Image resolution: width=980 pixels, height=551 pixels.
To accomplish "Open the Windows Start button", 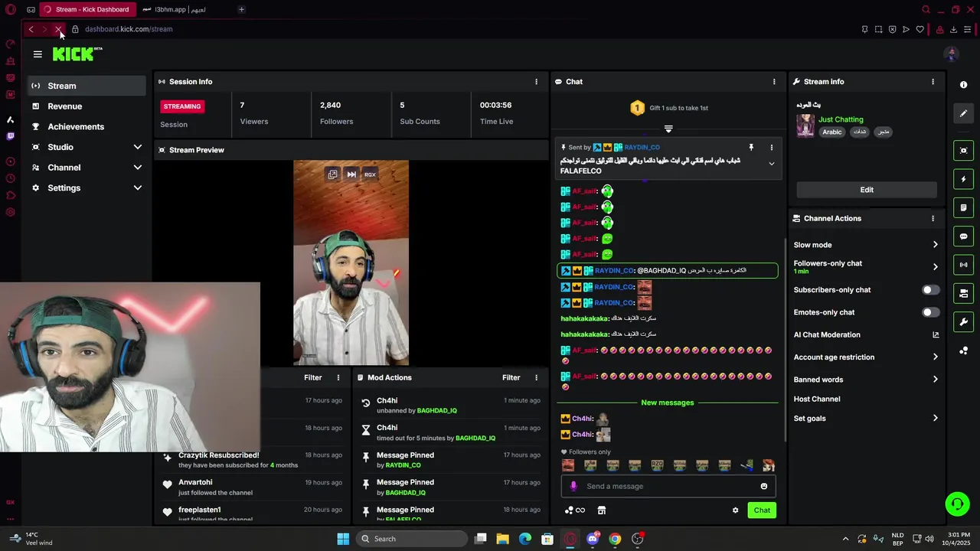I will click(x=343, y=539).
